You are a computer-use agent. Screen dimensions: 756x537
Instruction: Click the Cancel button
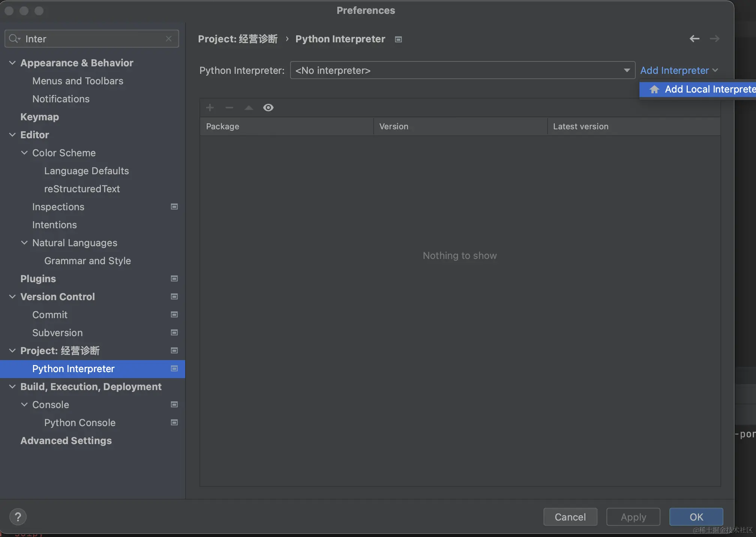pos(570,517)
